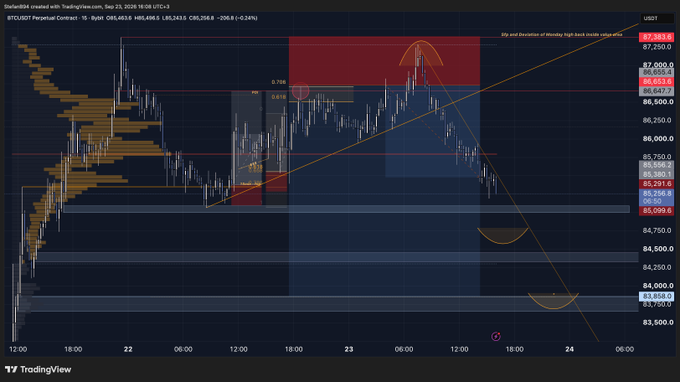This screenshot has height=382, width=680.
Task: Click the lightning event marker above the time axis
Action: pos(496,336)
